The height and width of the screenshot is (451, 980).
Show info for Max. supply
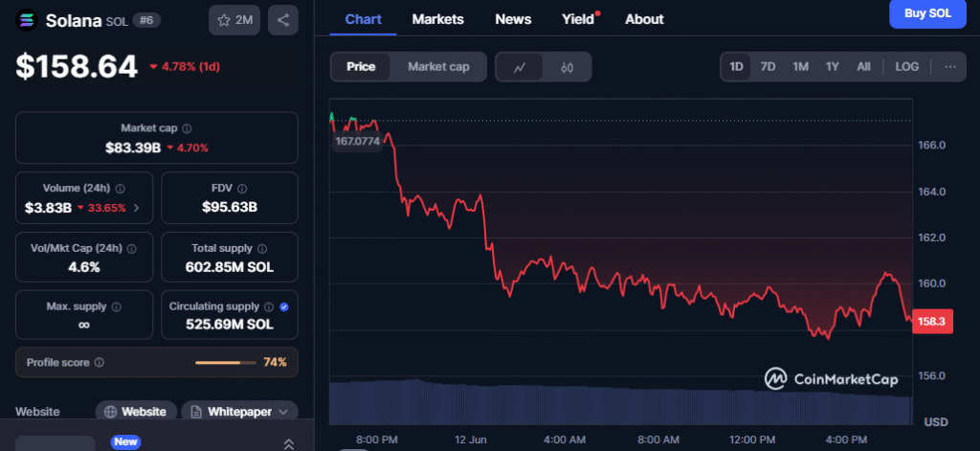116,307
